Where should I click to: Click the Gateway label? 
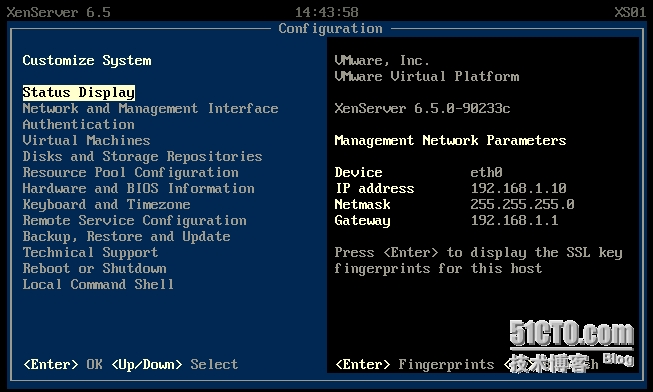point(363,221)
